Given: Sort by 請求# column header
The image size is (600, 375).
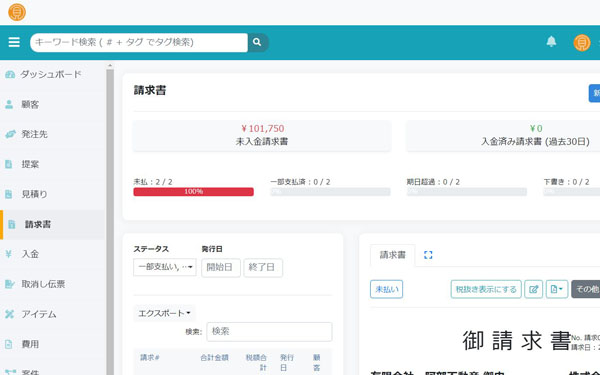Looking at the screenshot, I should point(150,357).
